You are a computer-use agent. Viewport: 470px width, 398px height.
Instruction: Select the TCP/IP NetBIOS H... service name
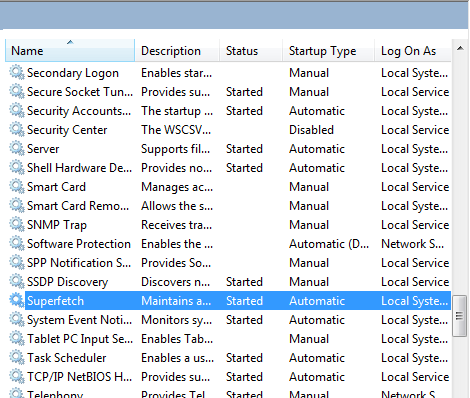tap(79, 377)
